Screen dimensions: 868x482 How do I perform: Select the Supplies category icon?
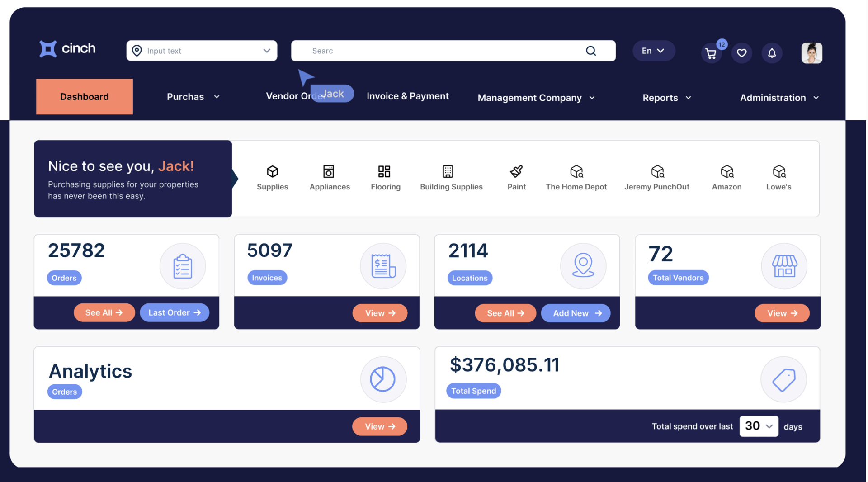tap(272, 172)
